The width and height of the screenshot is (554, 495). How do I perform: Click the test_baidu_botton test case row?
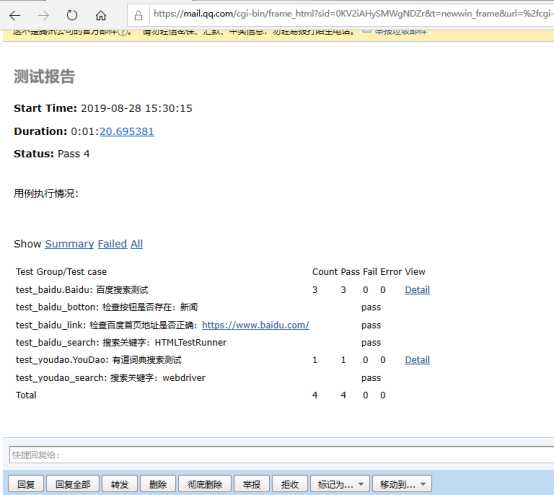coord(107,307)
